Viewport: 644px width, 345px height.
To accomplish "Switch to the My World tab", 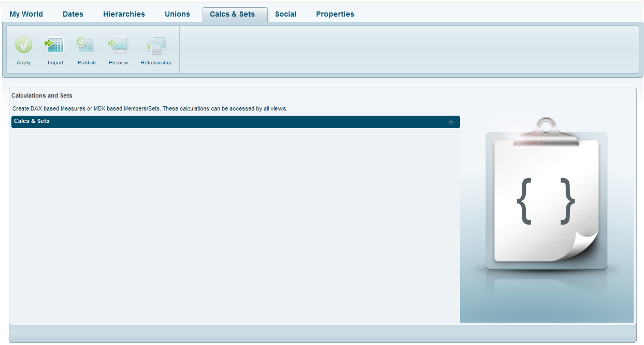I will 26,14.
